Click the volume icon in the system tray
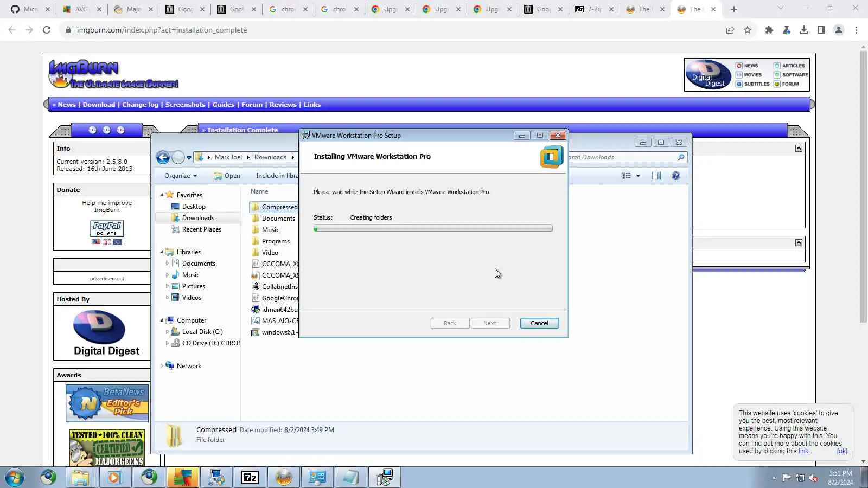868x488 pixels. click(x=813, y=478)
